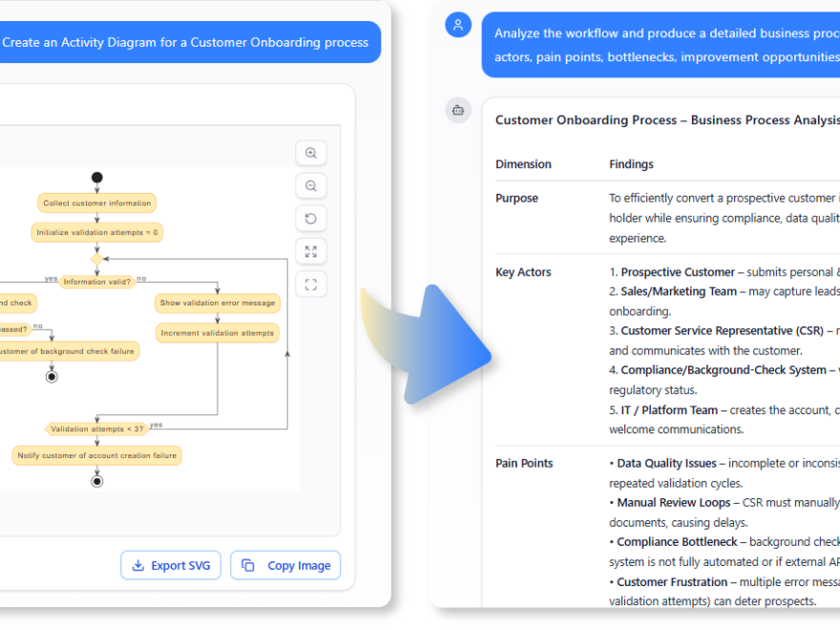Click the Increment validation attempts node

(x=218, y=333)
